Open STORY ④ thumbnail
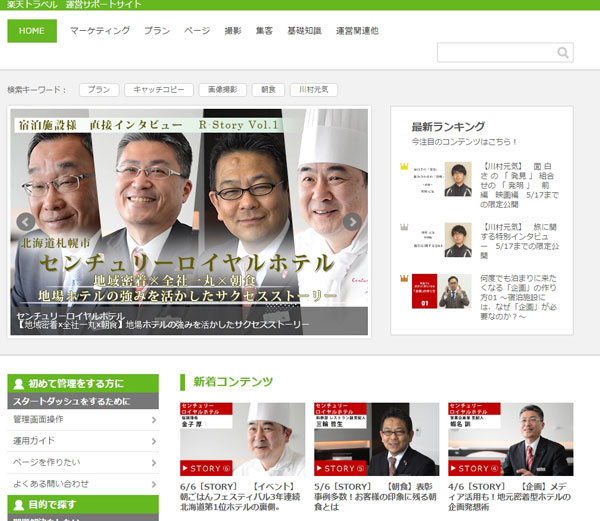 click(x=511, y=439)
